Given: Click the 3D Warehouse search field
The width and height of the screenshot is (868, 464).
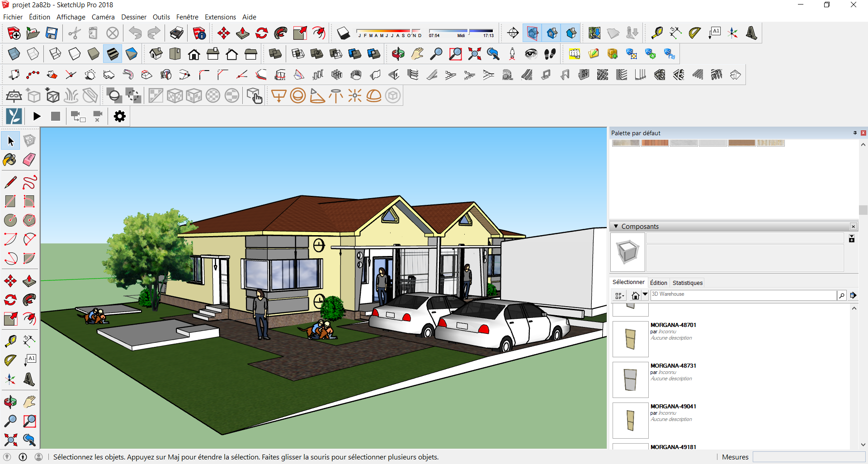Looking at the screenshot, I should click(743, 294).
